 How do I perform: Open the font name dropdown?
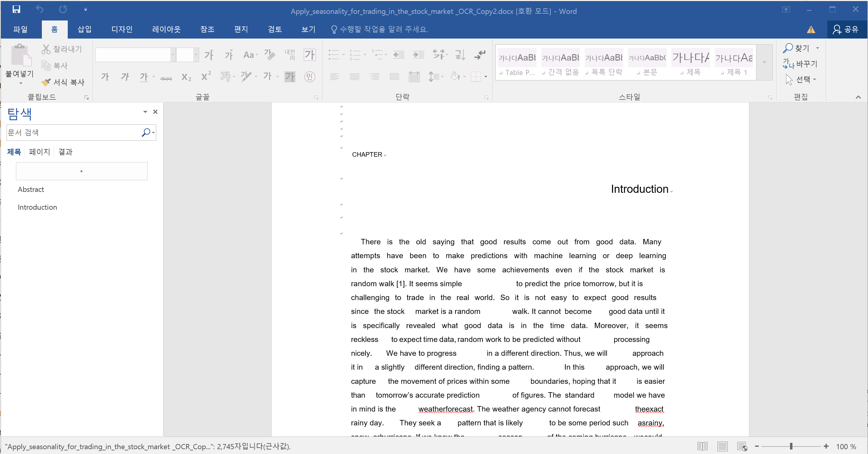pyautogui.click(x=173, y=55)
